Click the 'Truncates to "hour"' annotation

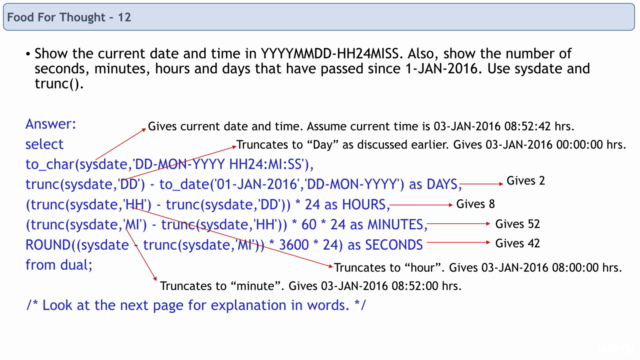[478, 267]
